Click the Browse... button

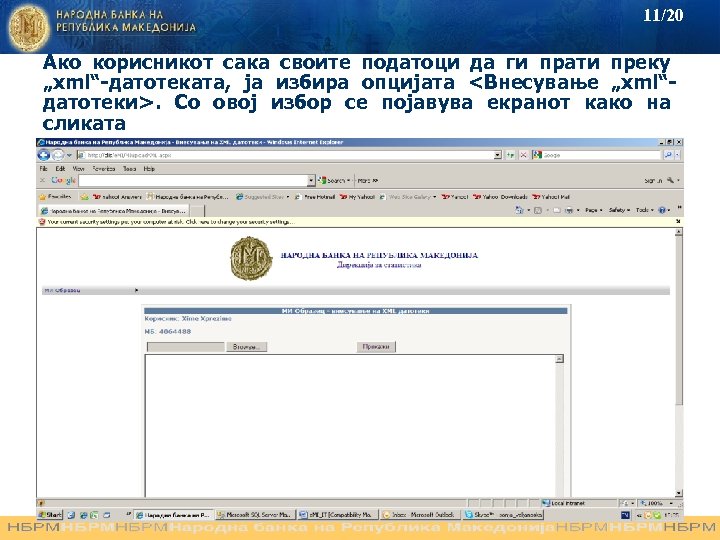coord(247,347)
